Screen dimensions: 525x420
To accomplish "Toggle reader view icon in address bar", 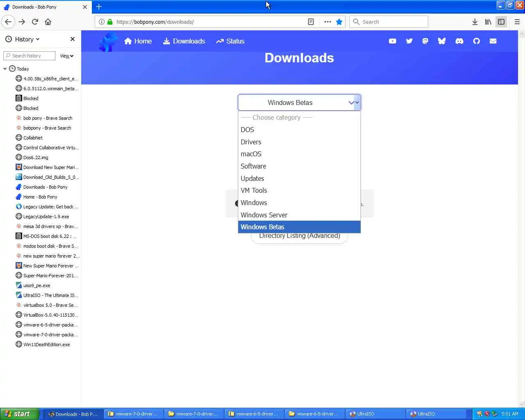I will (311, 22).
